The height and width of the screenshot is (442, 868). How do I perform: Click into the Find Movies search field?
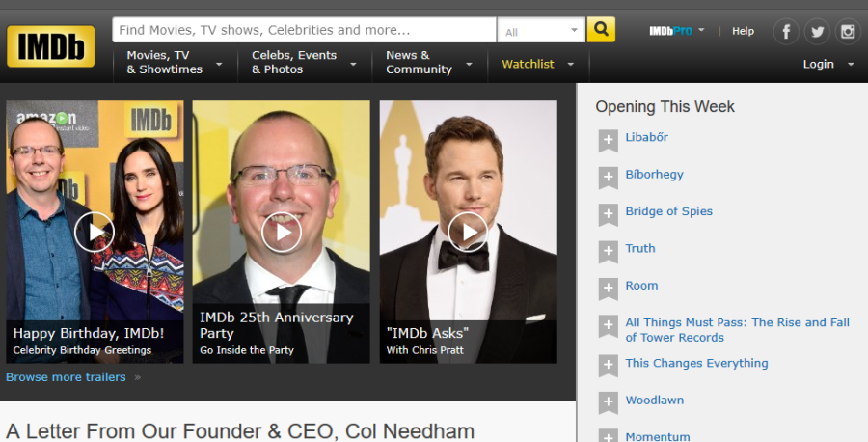point(304,30)
